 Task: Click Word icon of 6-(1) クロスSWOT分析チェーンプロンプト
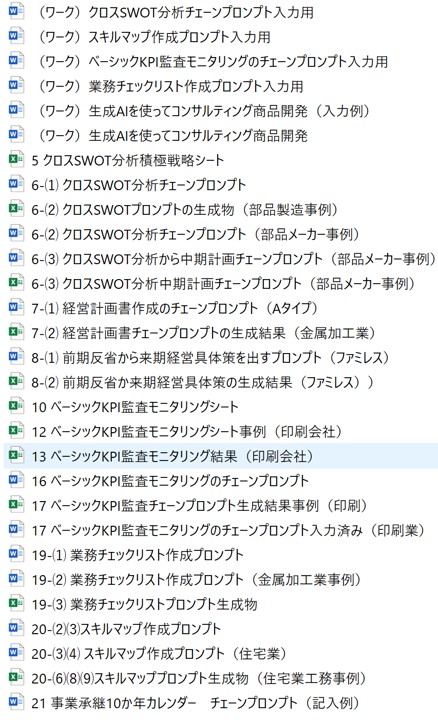tap(16, 184)
